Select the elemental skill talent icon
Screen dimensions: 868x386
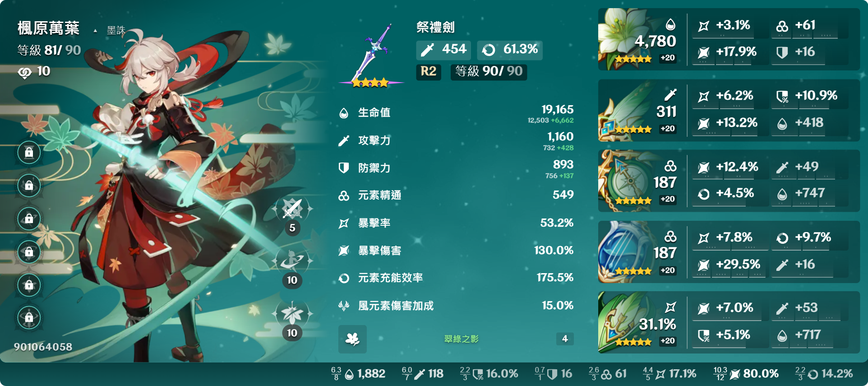292,261
